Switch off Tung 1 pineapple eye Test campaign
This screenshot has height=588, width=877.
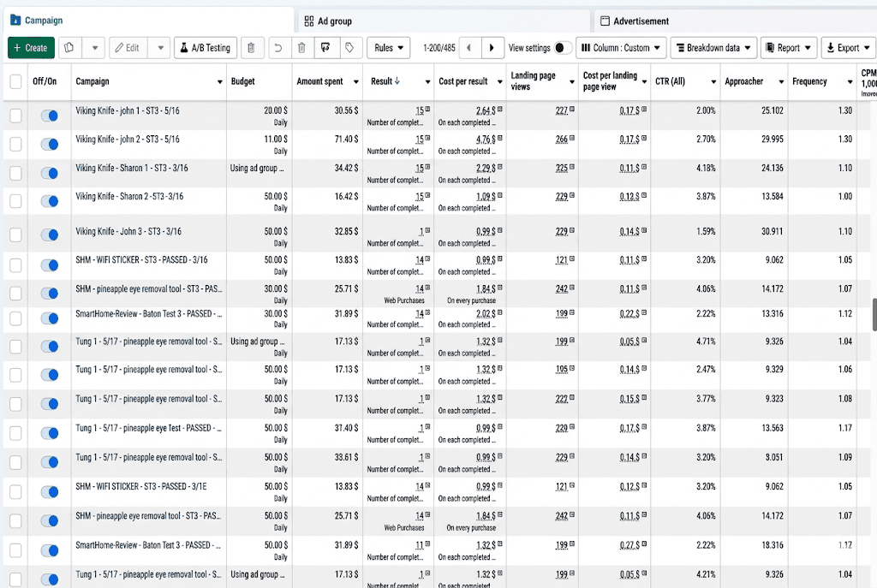pyautogui.click(x=49, y=433)
